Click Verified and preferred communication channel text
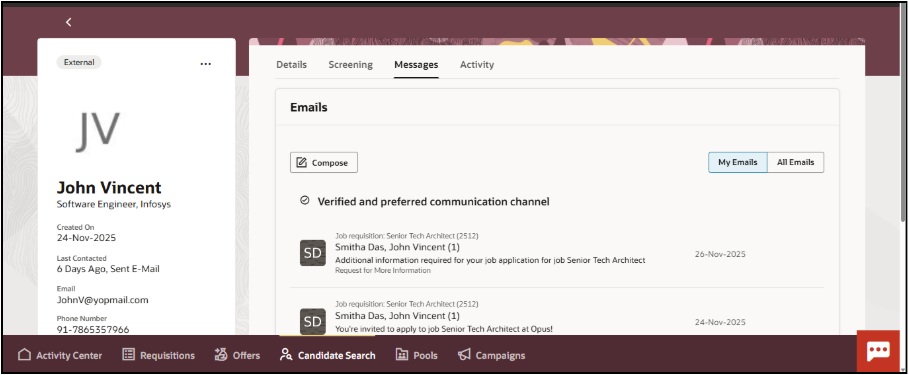Viewport: 909px width, 375px height. (434, 202)
